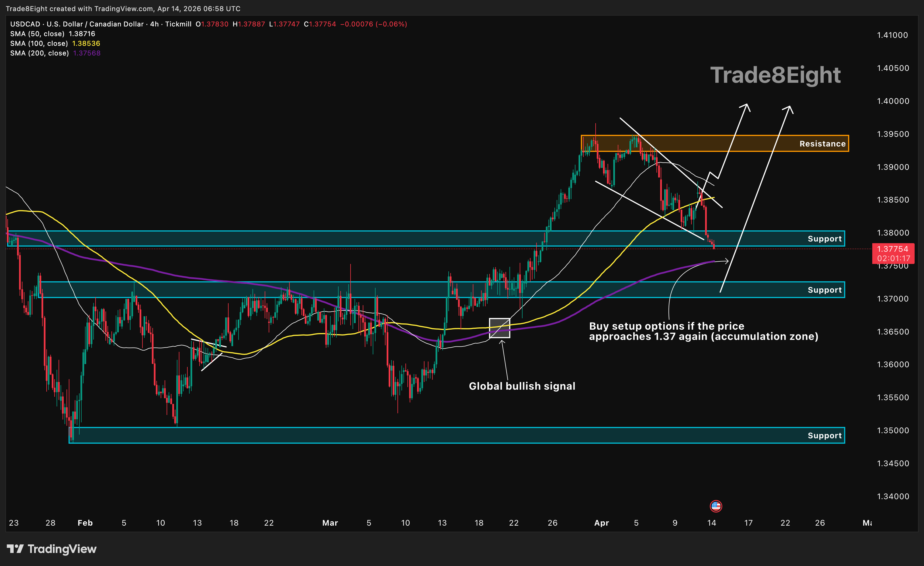The image size is (924, 566).
Task: Click the USDCAD symbol title text
Action: [x=101, y=24]
